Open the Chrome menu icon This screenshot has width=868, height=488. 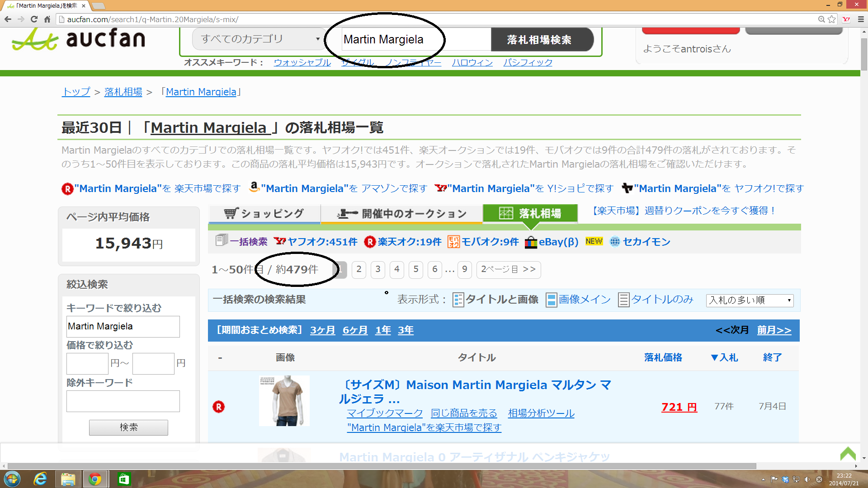(861, 19)
